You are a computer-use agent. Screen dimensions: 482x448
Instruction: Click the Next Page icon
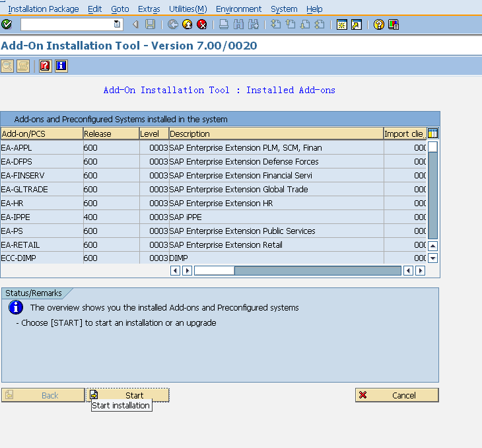(x=305, y=24)
